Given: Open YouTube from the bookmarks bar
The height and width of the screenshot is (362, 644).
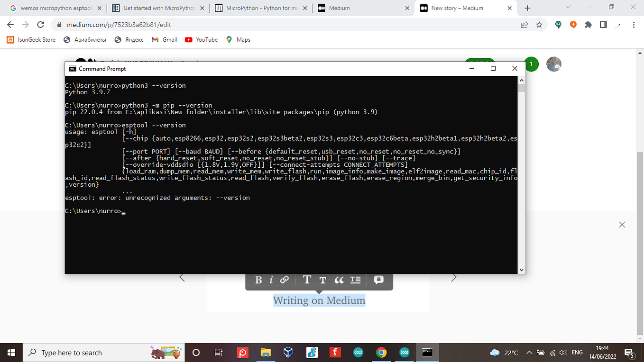Looking at the screenshot, I should point(201,40).
